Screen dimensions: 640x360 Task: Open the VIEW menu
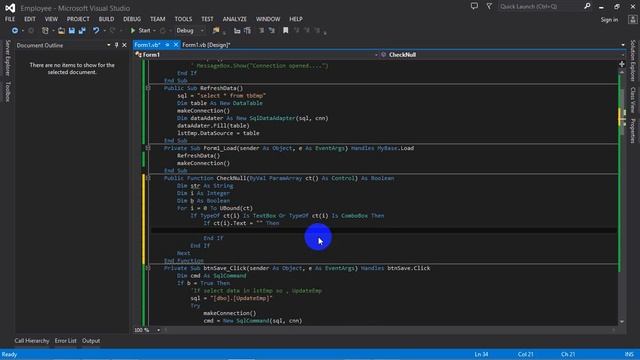[51, 19]
